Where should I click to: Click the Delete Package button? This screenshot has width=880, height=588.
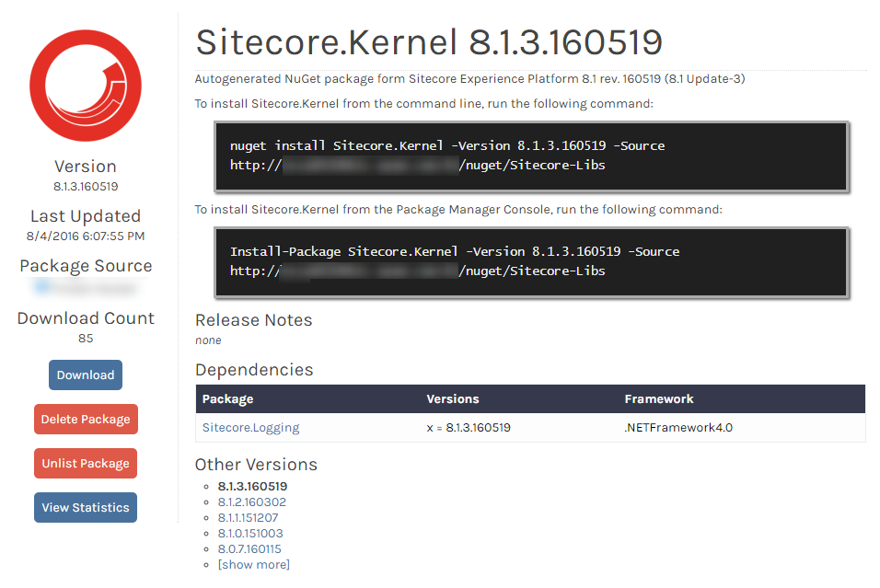pos(85,419)
